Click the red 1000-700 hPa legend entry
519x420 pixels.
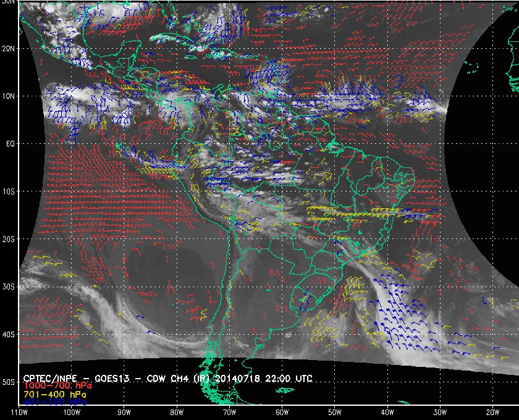pos(57,386)
